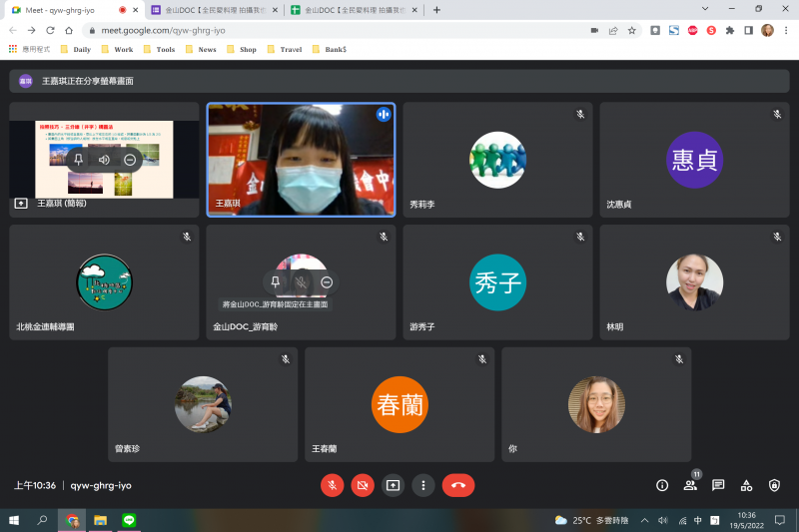Image resolution: width=799 pixels, height=532 pixels.
Task: Open ABP extension icon
Action: [692, 31]
